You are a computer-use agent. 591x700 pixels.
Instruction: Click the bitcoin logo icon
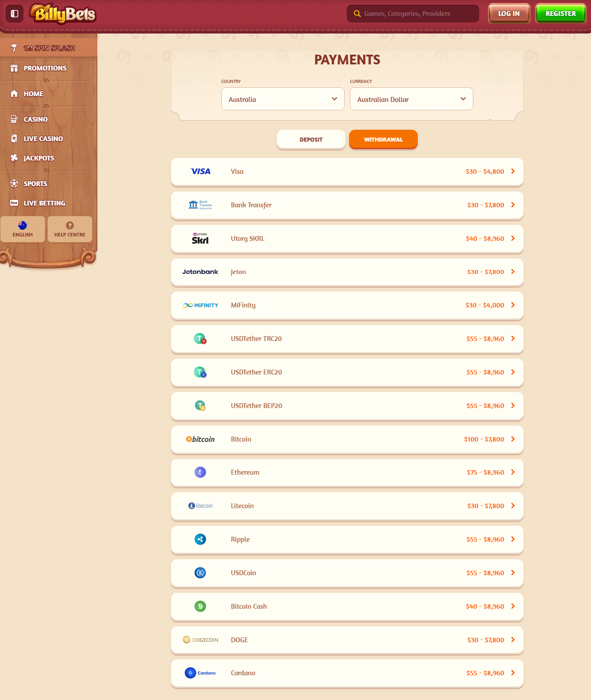[x=201, y=439]
